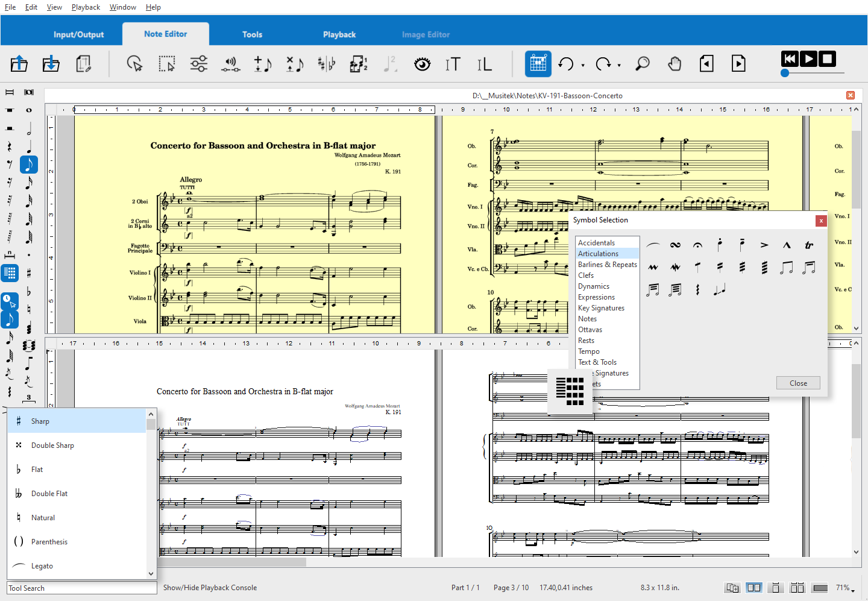Select Barlines & Repeats in Symbol Selection
This screenshot has width=868, height=601.
tap(607, 264)
